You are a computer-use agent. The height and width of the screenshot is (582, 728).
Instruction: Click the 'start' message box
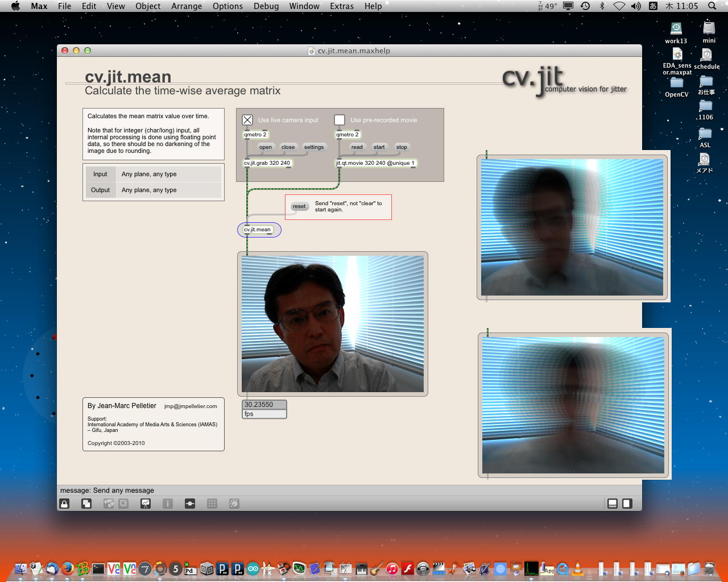pyautogui.click(x=379, y=147)
